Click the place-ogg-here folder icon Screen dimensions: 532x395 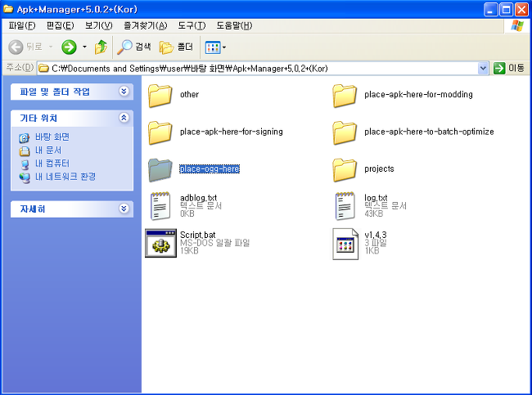coord(160,169)
